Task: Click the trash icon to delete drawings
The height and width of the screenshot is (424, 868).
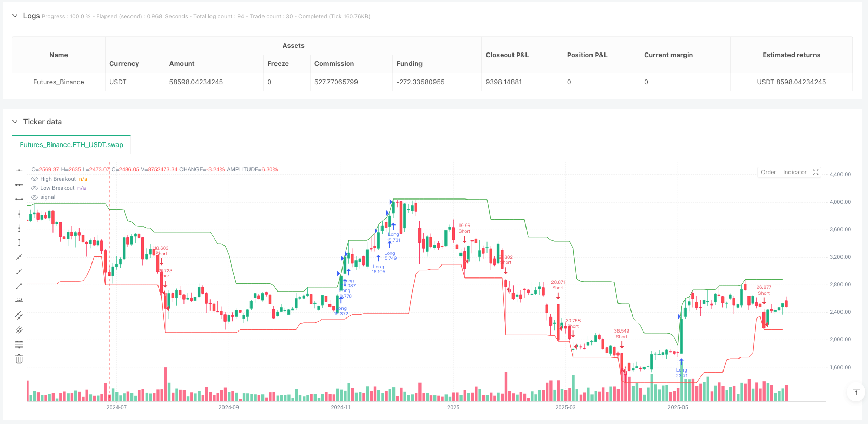Action: pos(19,359)
